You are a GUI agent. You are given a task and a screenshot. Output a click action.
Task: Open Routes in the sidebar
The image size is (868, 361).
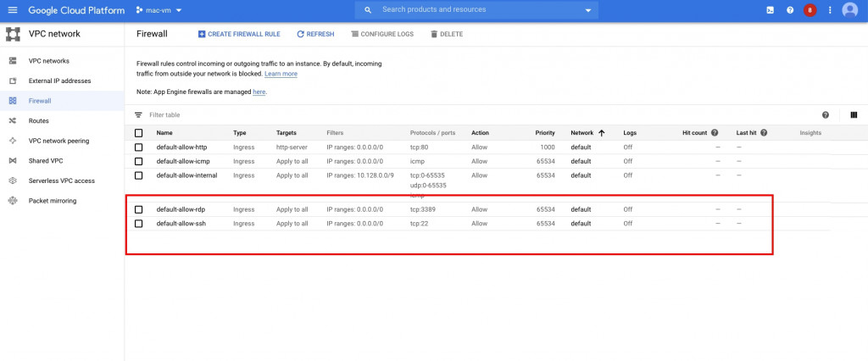click(x=39, y=120)
